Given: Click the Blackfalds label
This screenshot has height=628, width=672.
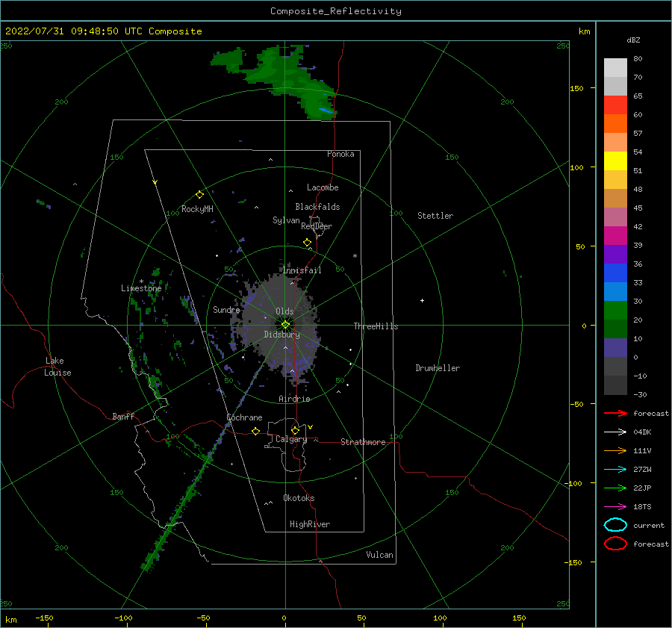Looking at the screenshot, I should [317, 207].
